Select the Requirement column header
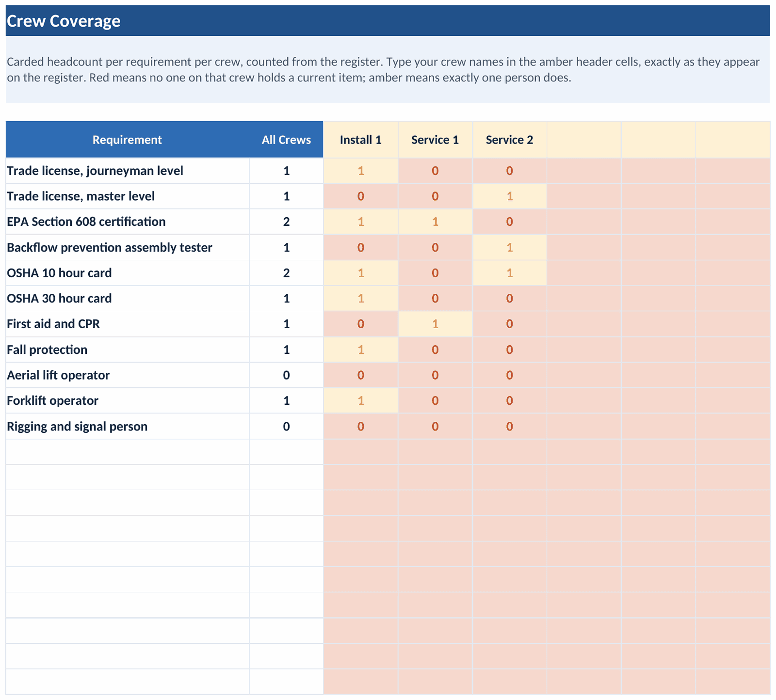776x700 pixels. pyautogui.click(x=128, y=140)
